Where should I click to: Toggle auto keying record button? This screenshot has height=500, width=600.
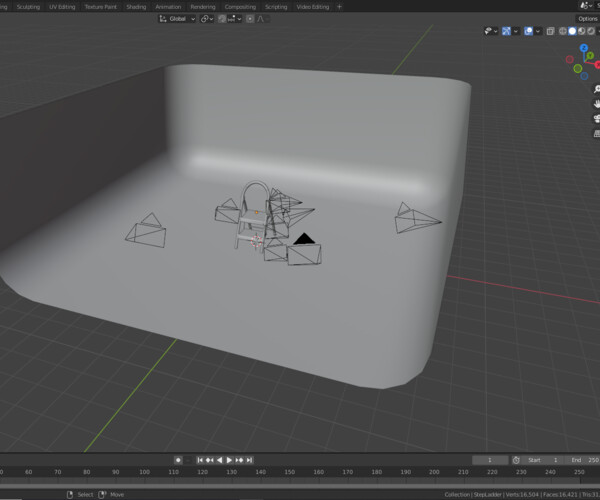[x=178, y=460]
